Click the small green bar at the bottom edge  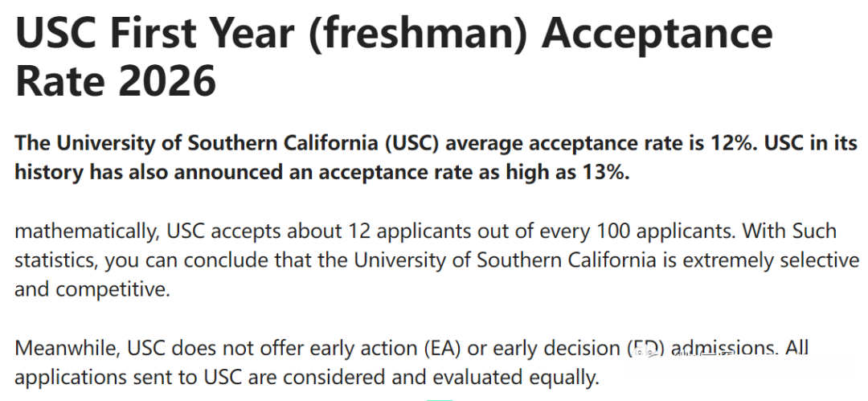click(439, 399)
